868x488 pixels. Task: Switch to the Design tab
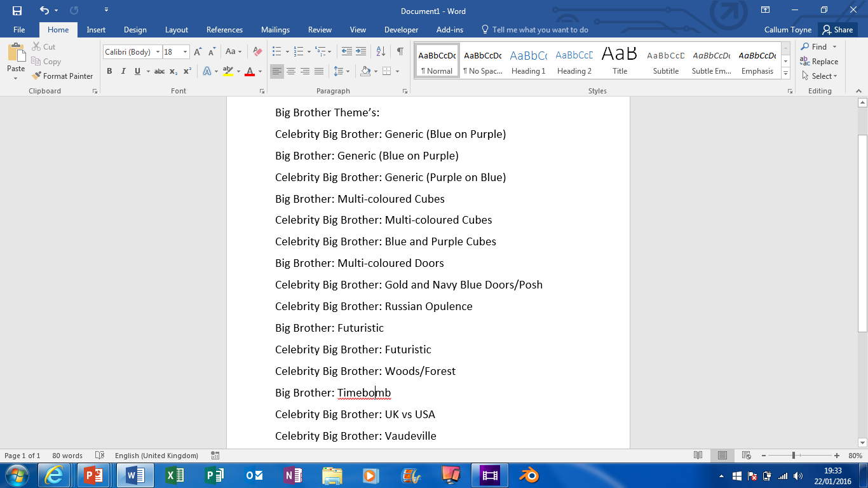tap(135, 30)
